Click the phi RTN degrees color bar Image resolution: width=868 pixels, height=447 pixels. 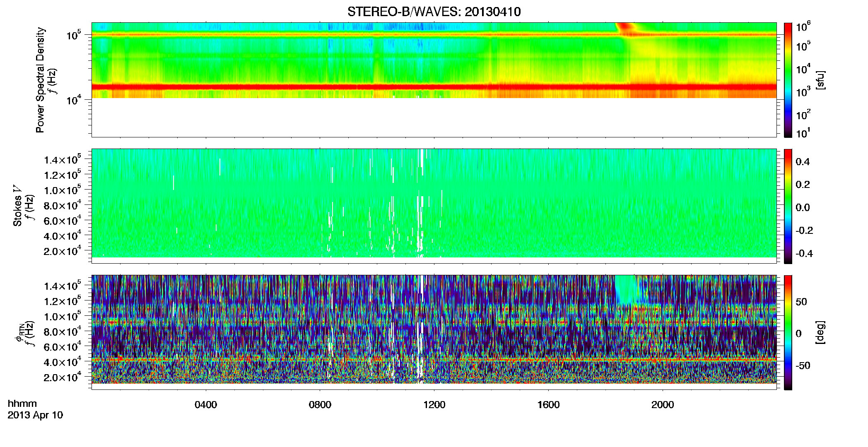tap(788, 332)
